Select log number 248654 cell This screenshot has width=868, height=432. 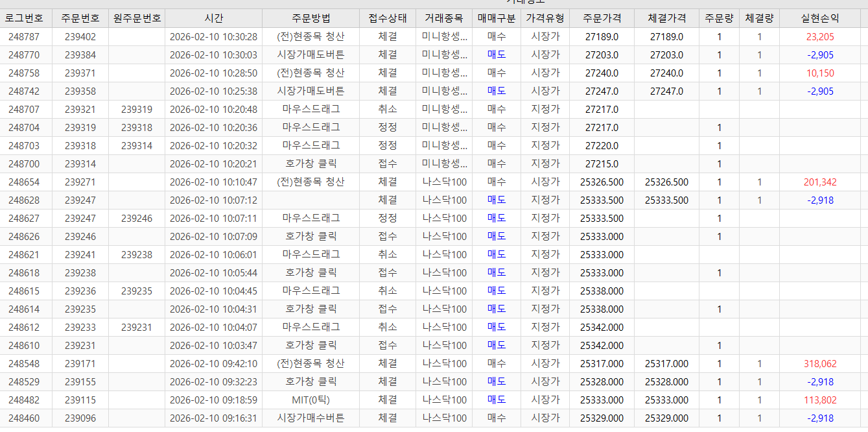tap(25, 182)
